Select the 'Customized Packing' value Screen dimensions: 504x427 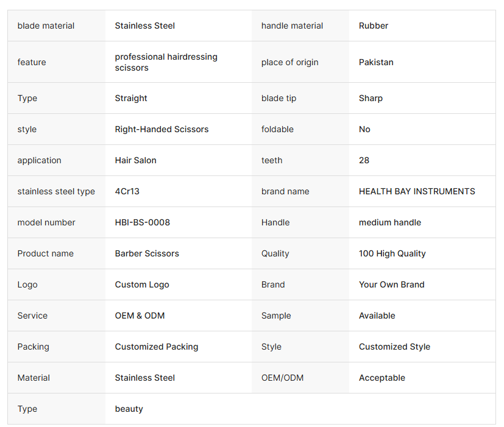pyautogui.click(x=156, y=347)
